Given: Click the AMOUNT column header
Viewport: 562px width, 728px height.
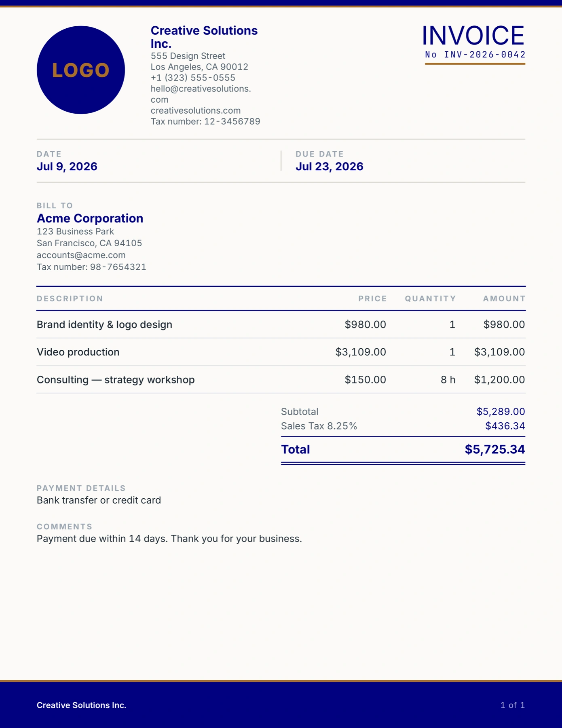Looking at the screenshot, I should click(x=504, y=298).
